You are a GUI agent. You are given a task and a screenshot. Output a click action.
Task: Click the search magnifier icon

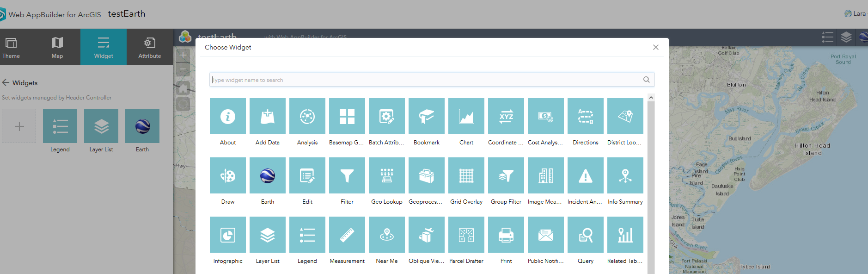(x=647, y=80)
